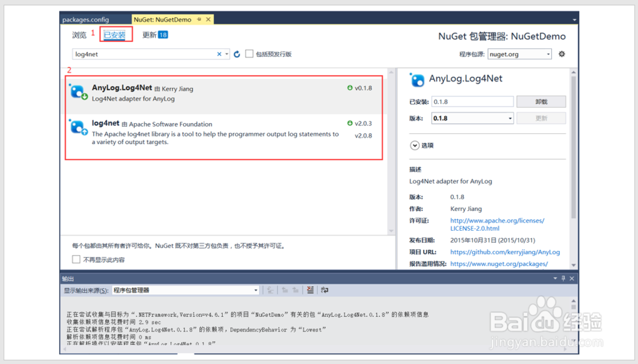
Task: Click the package list scrollbar
Action: (x=391, y=151)
